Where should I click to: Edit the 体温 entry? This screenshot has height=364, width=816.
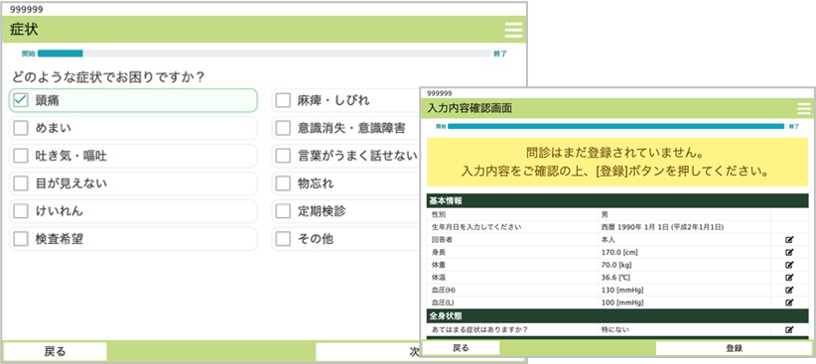[789, 277]
